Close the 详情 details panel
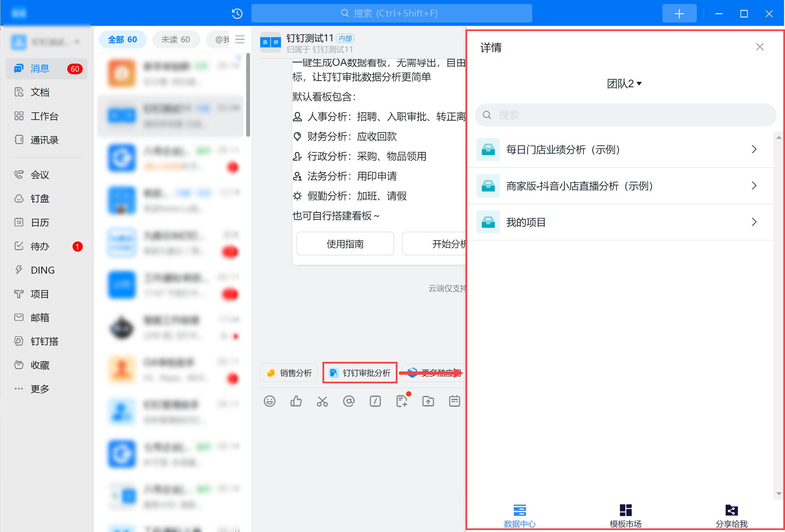This screenshot has height=532, width=785. pos(760,47)
